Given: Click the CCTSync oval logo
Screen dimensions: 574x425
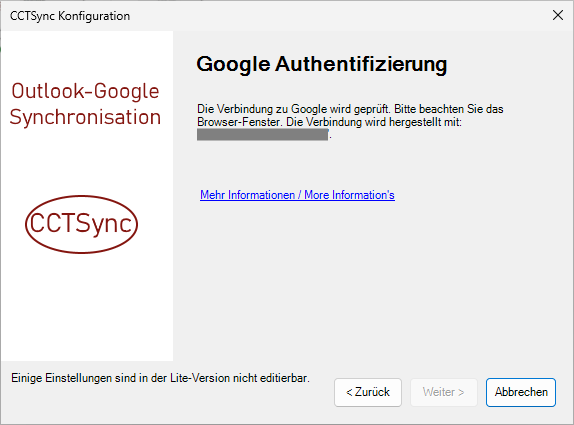Looking at the screenshot, I should click(81, 224).
